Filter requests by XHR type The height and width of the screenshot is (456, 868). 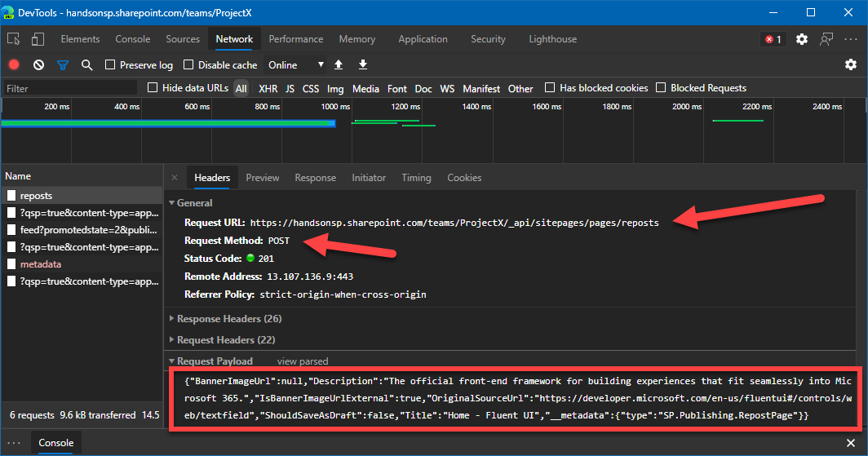coord(268,89)
